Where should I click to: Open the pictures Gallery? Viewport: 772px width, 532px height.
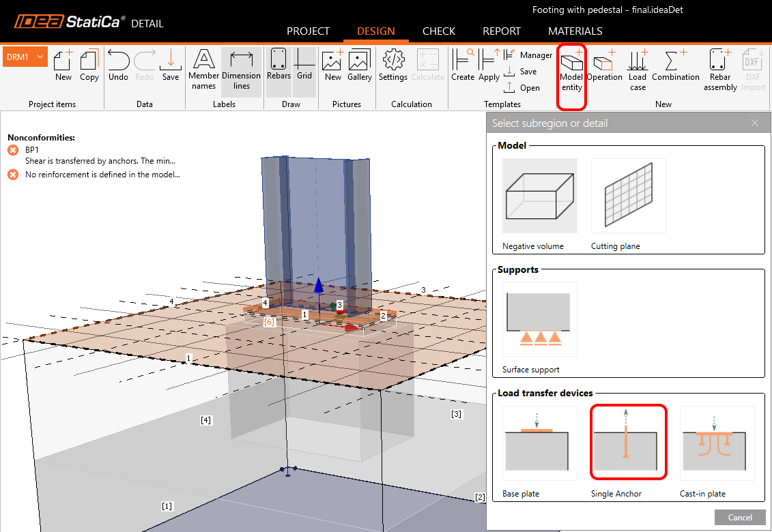(359, 65)
